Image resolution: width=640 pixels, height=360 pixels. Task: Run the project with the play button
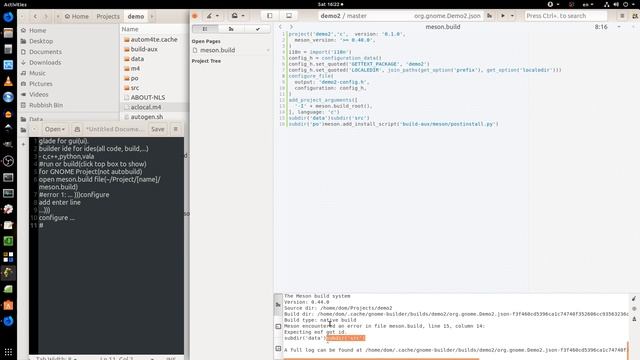pos(503,16)
